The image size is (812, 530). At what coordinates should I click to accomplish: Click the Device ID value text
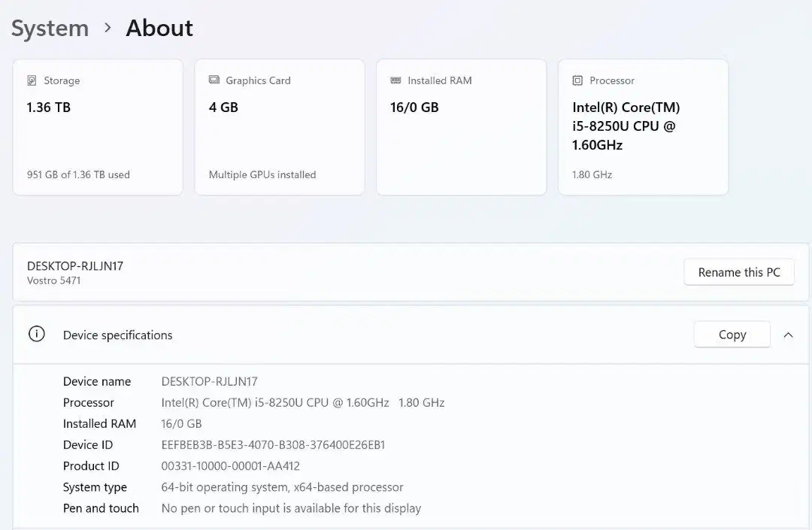point(273,445)
